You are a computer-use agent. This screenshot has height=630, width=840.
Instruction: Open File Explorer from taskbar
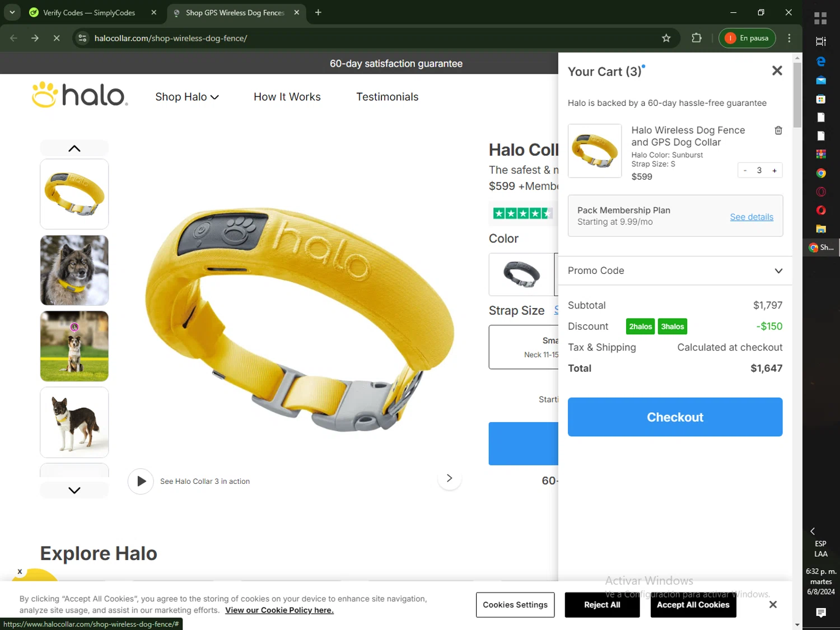pos(820,228)
